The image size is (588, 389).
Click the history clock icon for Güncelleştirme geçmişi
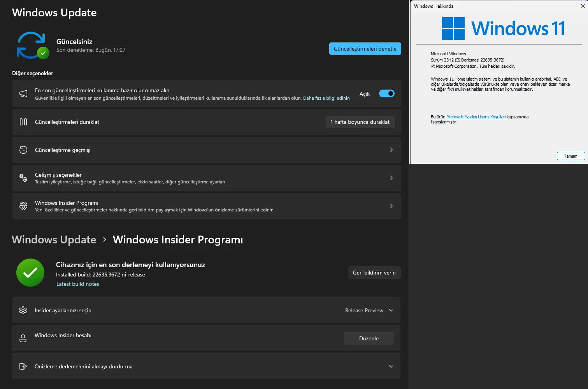coord(23,150)
